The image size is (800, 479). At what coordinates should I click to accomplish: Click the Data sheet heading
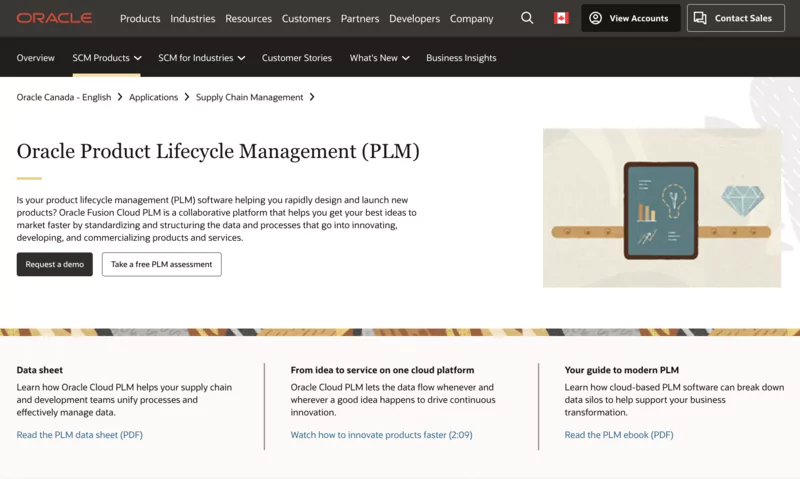40,370
